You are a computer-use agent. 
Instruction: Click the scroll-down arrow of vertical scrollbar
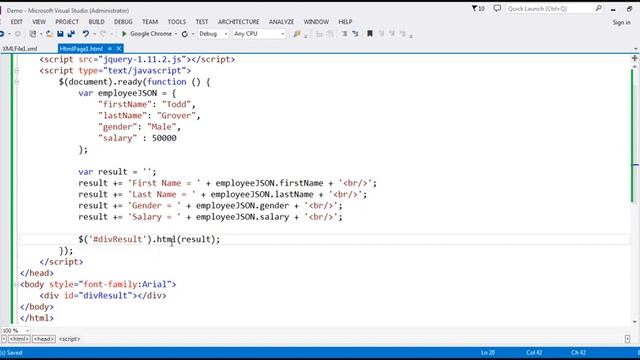635,322
